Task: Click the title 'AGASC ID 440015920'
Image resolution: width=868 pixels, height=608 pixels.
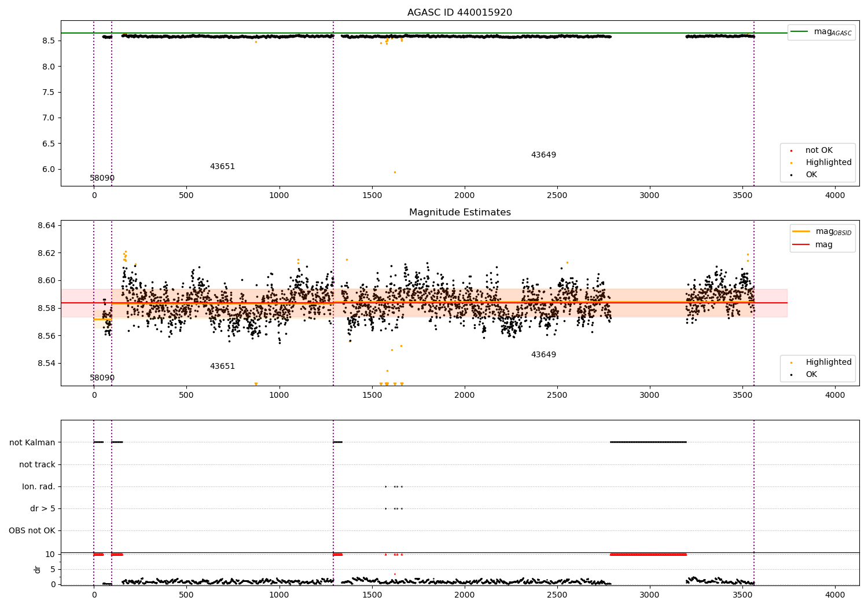Action: point(459,12)
